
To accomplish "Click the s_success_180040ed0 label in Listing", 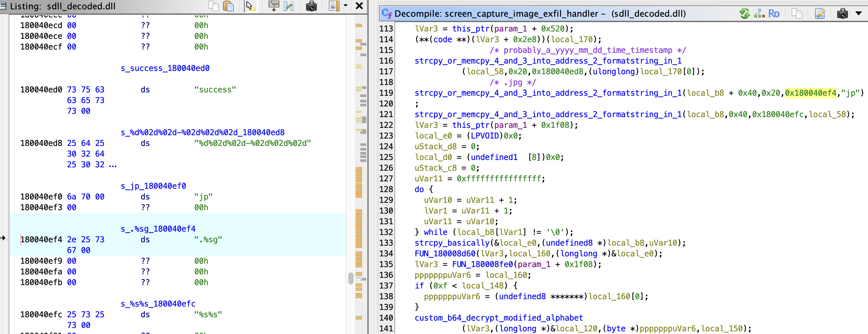I will 165,68.
